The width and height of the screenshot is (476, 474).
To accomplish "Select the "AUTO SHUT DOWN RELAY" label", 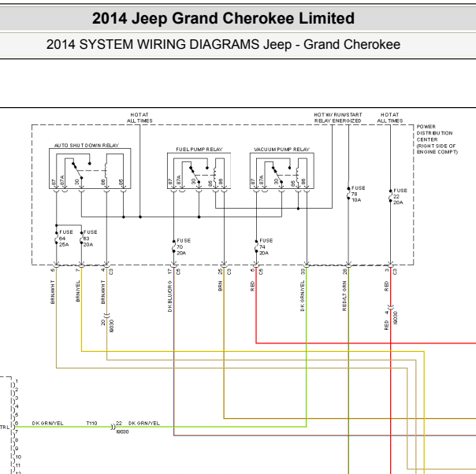I will coord(87,146).
